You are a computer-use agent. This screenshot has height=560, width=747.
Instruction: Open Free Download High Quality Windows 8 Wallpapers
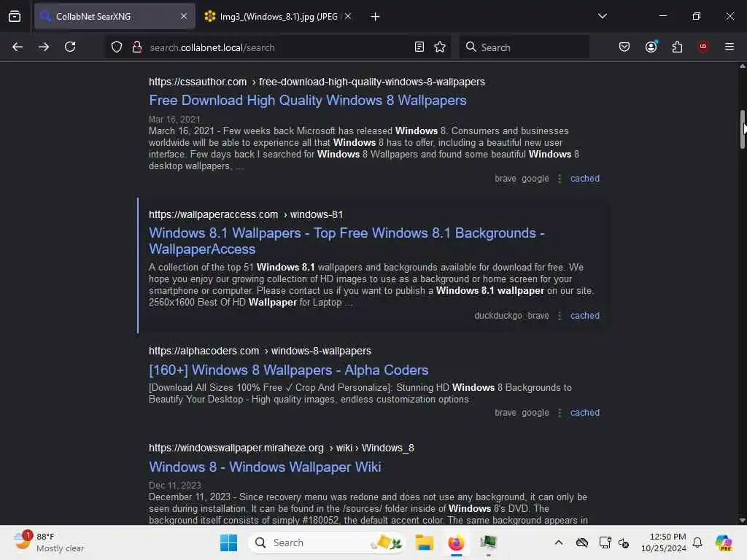pyautogui.click(x=307, y=101)
